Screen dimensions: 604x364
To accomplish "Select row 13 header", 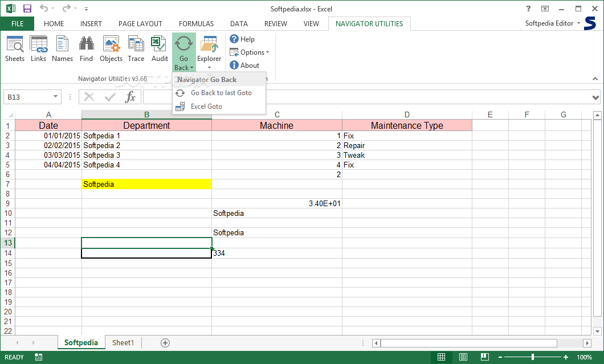I will pos(8,243).
